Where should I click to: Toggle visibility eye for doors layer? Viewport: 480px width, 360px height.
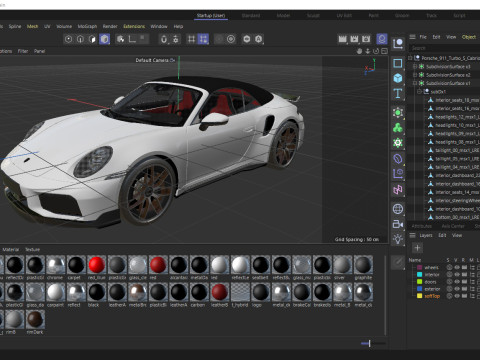tap(457, 282)
